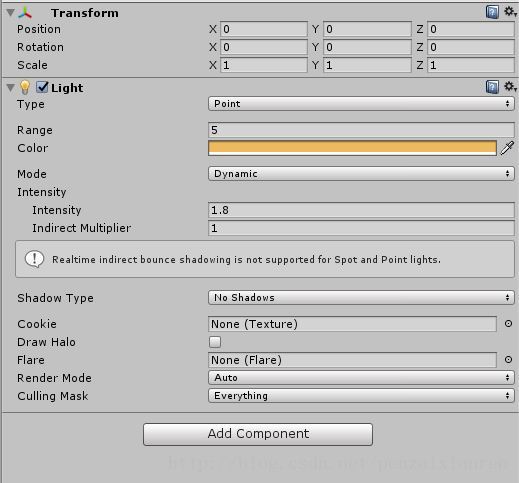
Task: Click the Cookie None (Texture) field
Action: [x=352, y=324]
